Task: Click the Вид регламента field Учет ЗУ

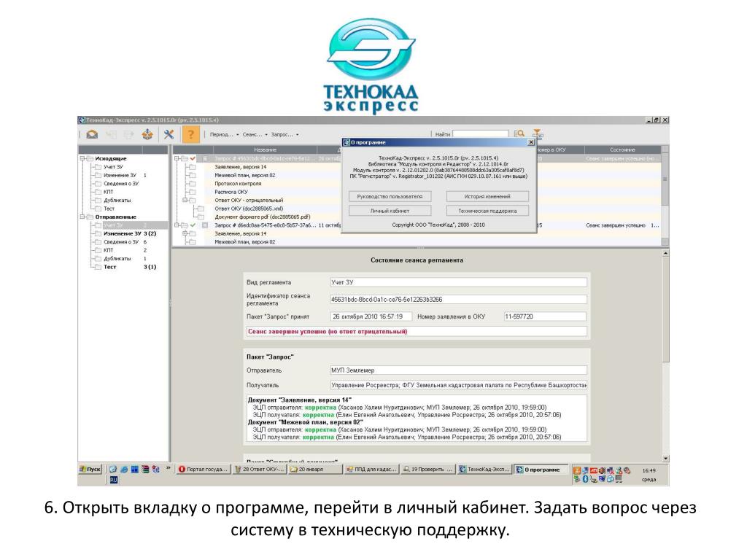Action: pyautogui.click(x=458, y=282)
